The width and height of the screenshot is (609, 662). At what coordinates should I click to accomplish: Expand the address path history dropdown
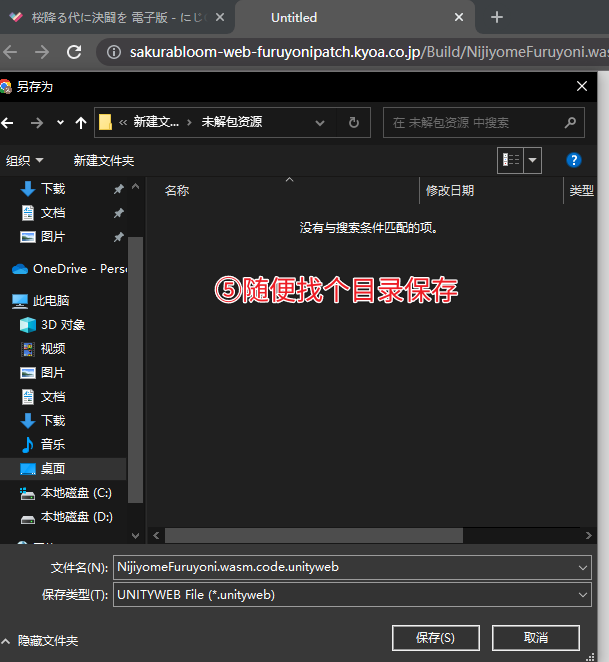pos(320,123)
